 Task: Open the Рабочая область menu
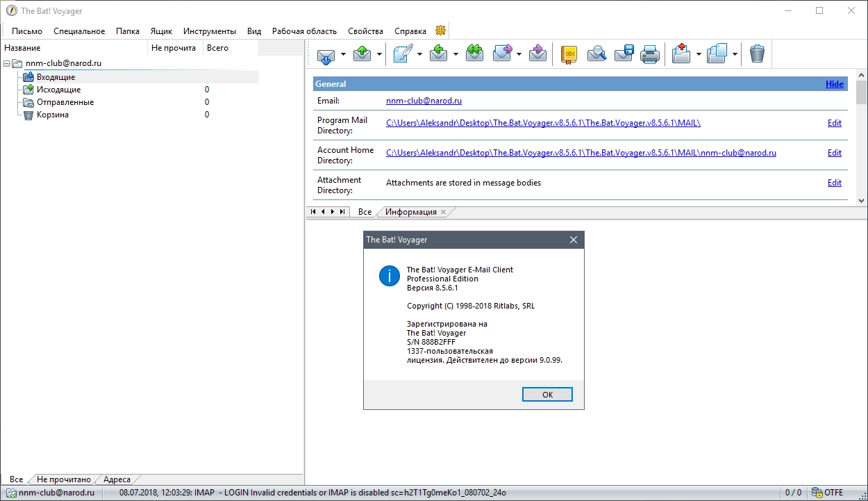tap(304, 31)
